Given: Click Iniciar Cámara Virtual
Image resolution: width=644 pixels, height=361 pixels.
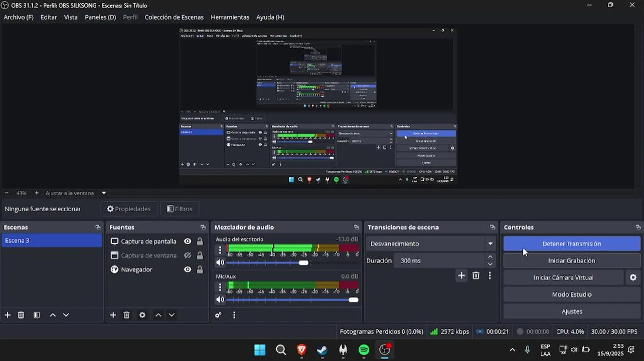Looking at the screenshot, I should pyautogui.click(x=563, y=277).
